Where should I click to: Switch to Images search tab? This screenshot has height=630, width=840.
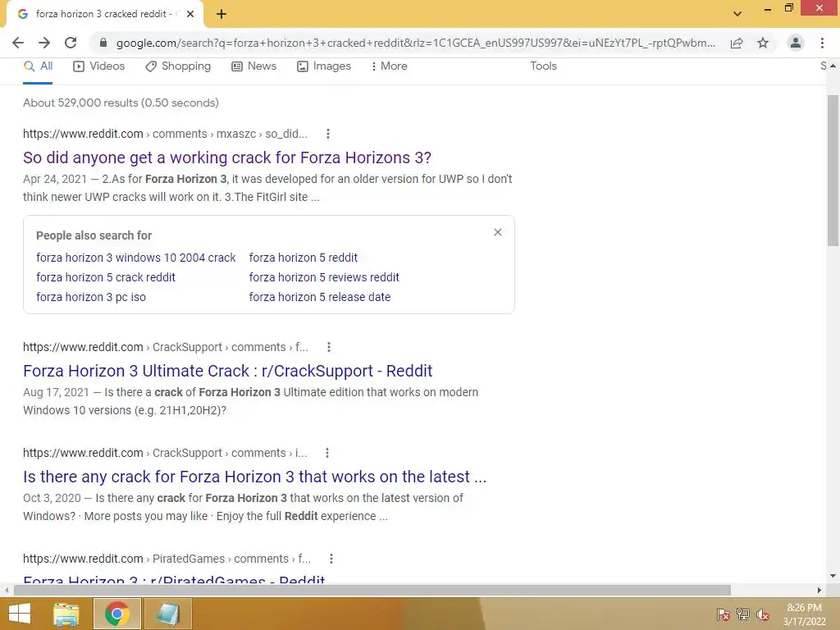pos(324,66)
